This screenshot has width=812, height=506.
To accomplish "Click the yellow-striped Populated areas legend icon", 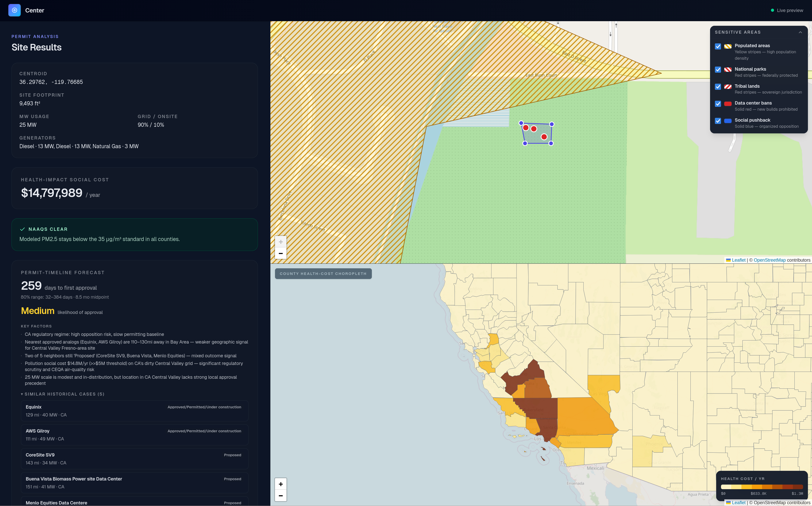I will pos(728,46).
